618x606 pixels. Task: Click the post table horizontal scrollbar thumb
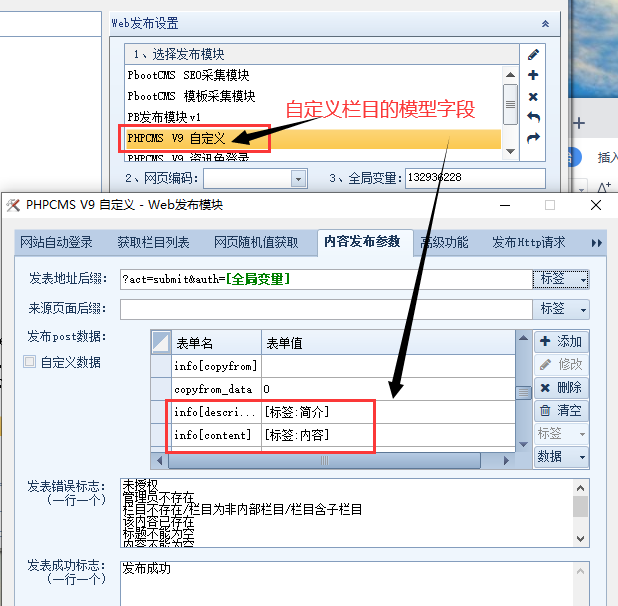click(x=324, y=460)
